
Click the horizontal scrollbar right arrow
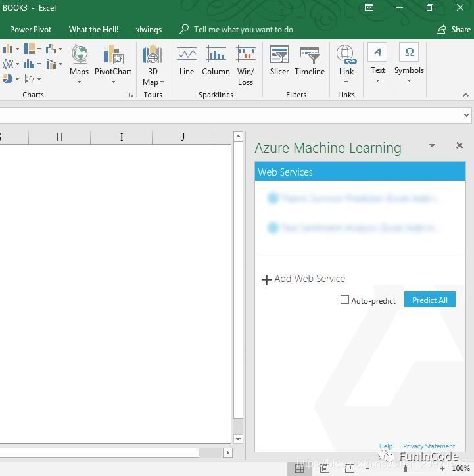pyautogui.click(x=228, y=452)
